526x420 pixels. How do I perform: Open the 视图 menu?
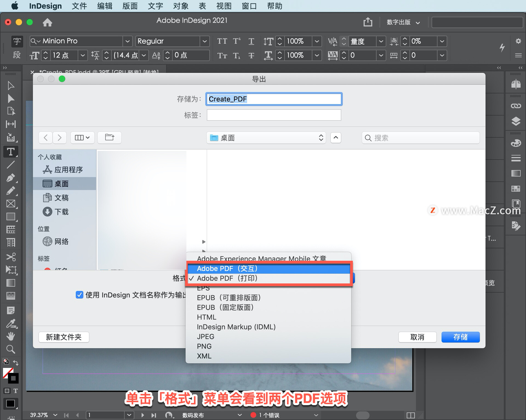(224, 6)
